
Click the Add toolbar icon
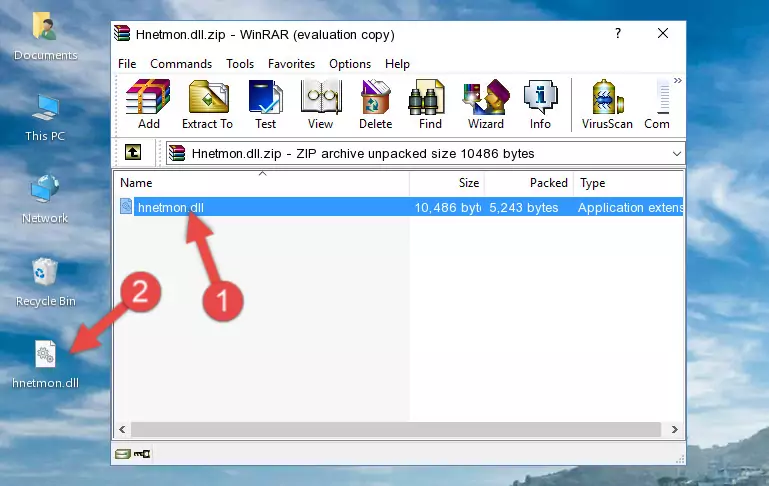click(148, 104)
